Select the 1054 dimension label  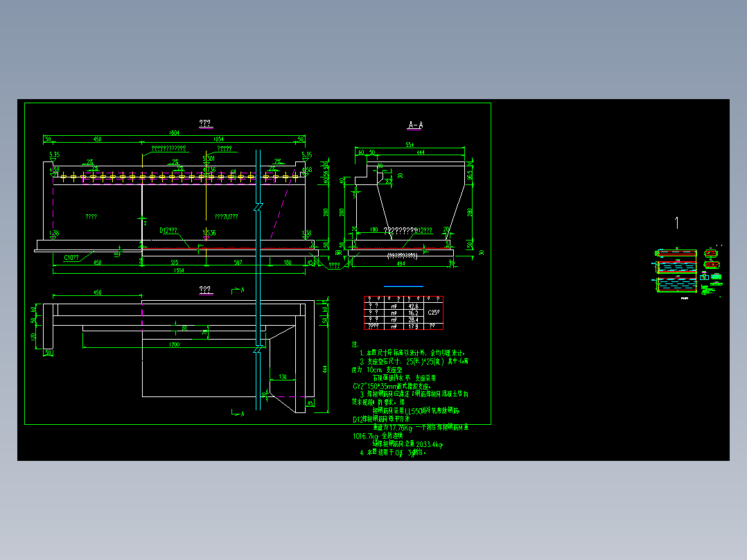click(x=218, y=139)
